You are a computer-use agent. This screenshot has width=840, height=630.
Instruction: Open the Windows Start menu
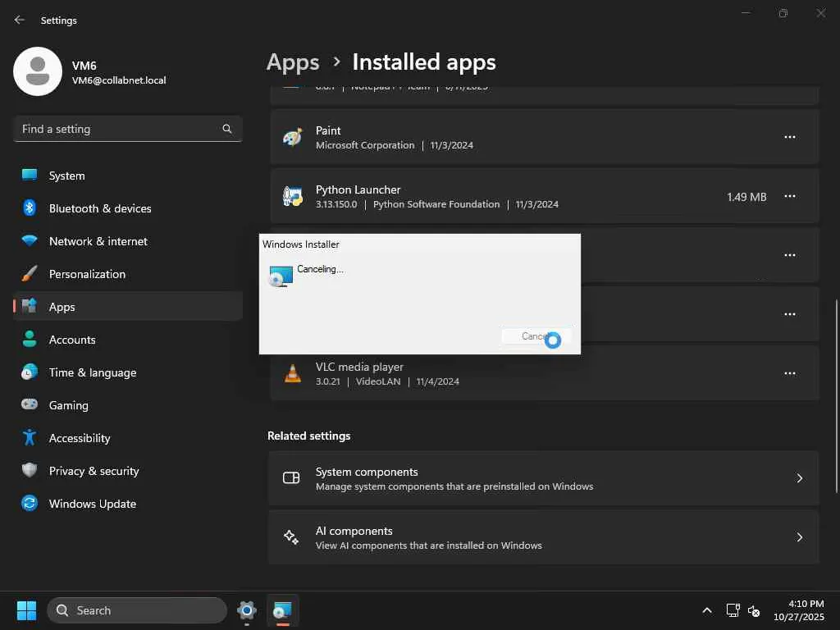point(26,610)
